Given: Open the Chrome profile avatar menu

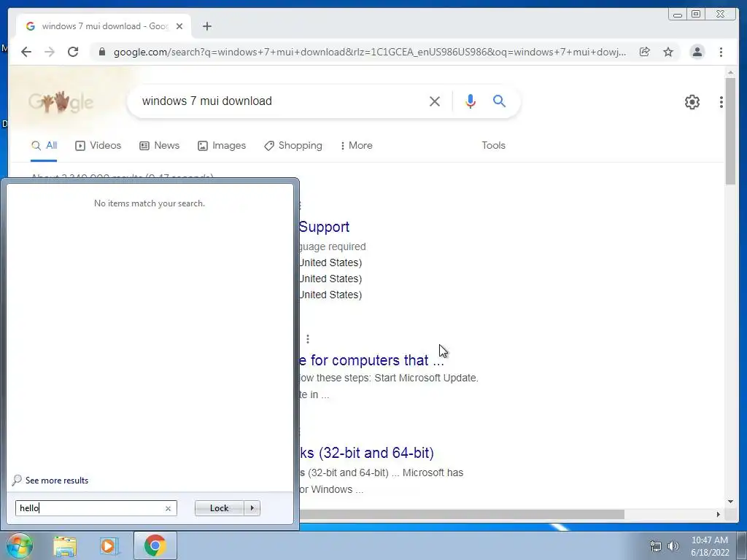Looking at the screenshot, I should coord(697,52).
